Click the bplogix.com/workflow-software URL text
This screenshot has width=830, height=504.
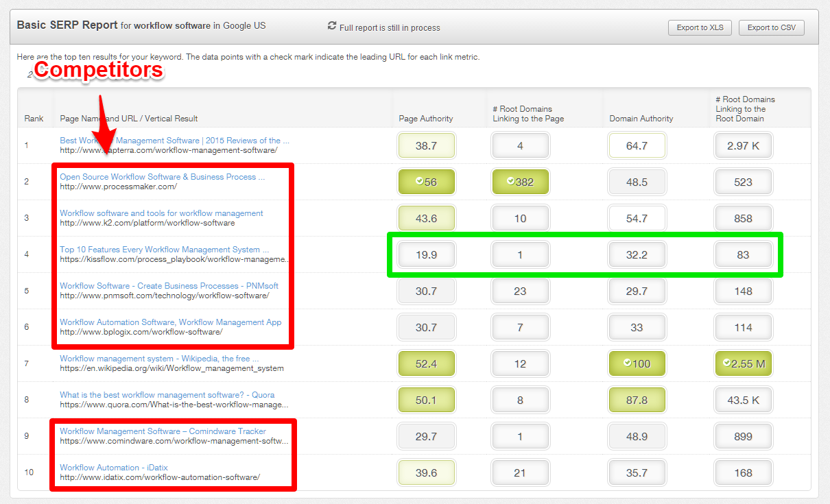[141, 332]
